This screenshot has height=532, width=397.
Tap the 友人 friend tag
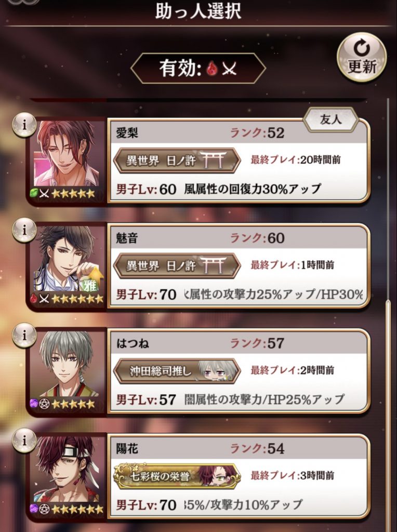330,119
